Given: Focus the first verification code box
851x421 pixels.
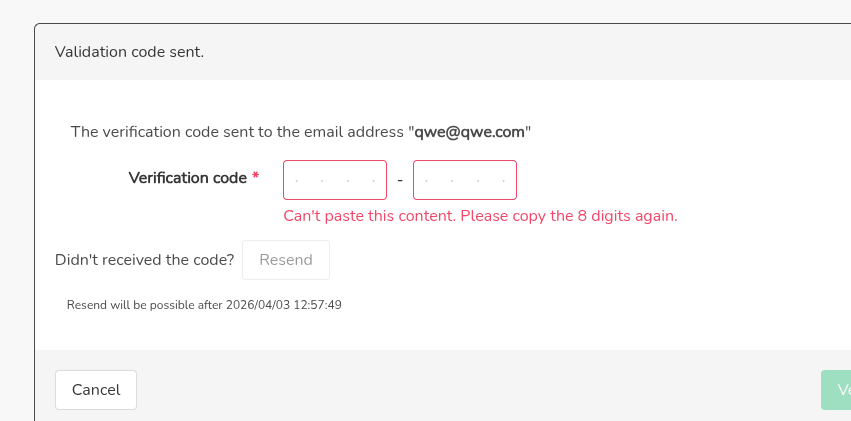Looking at the screenshot, I should pyautogui.click(x=335, y=180).
